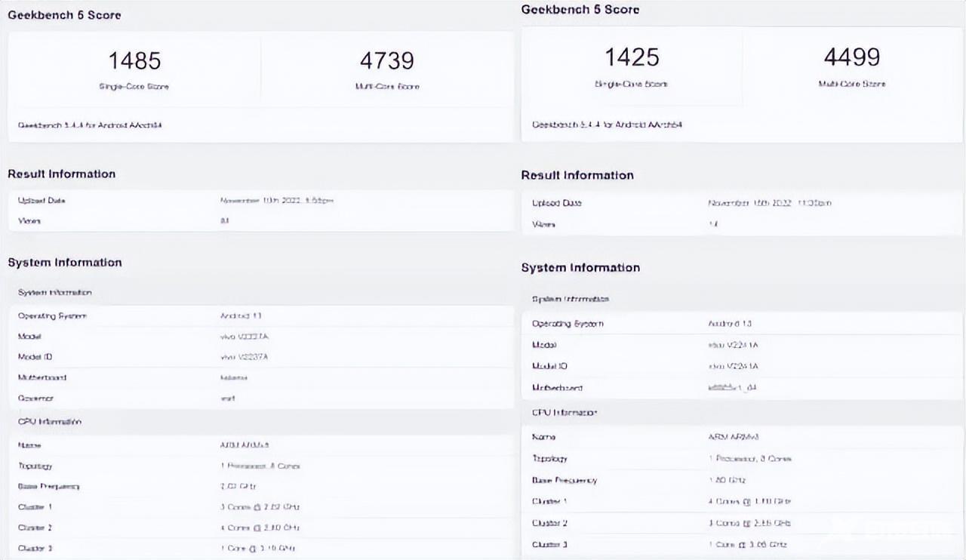The image size is (966, 560).
Task: Click the Cluster 3 label in the 1425 result
Action: pos(550,544)
